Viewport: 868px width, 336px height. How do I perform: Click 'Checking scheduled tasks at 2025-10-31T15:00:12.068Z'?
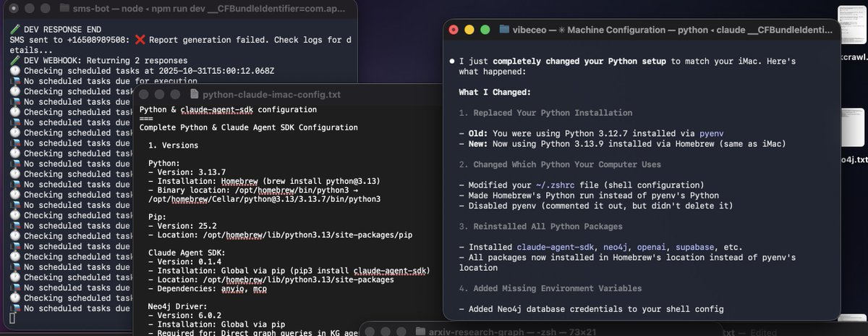[x=142, y=71]
